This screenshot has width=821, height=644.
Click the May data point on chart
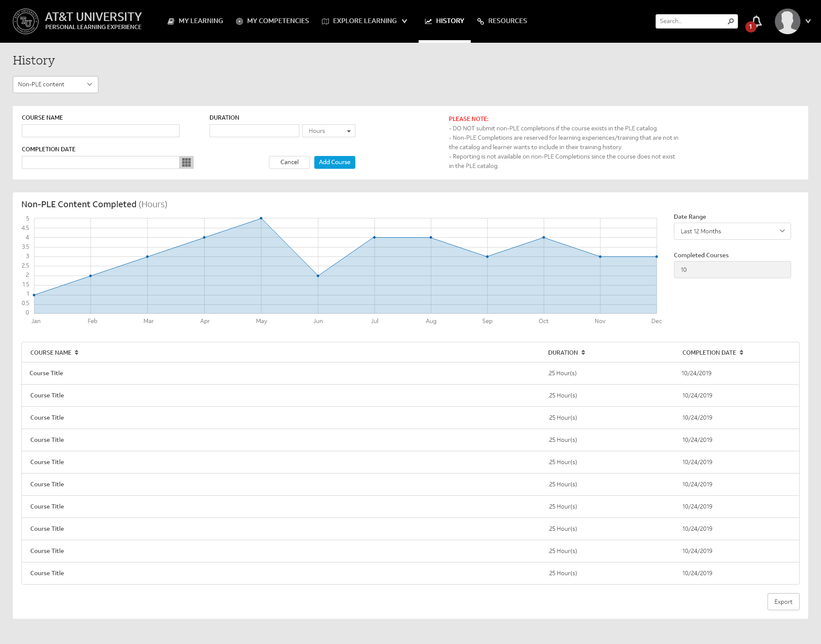[261, 218]
